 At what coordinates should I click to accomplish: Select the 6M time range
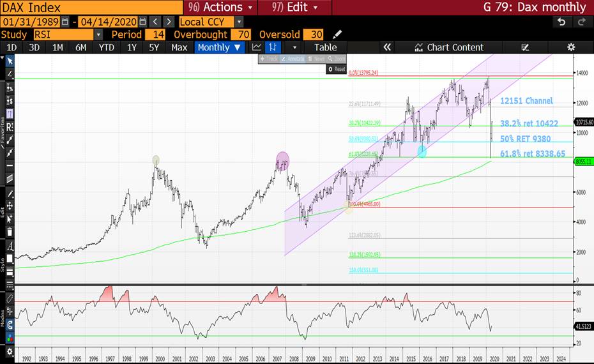(80, 47)
